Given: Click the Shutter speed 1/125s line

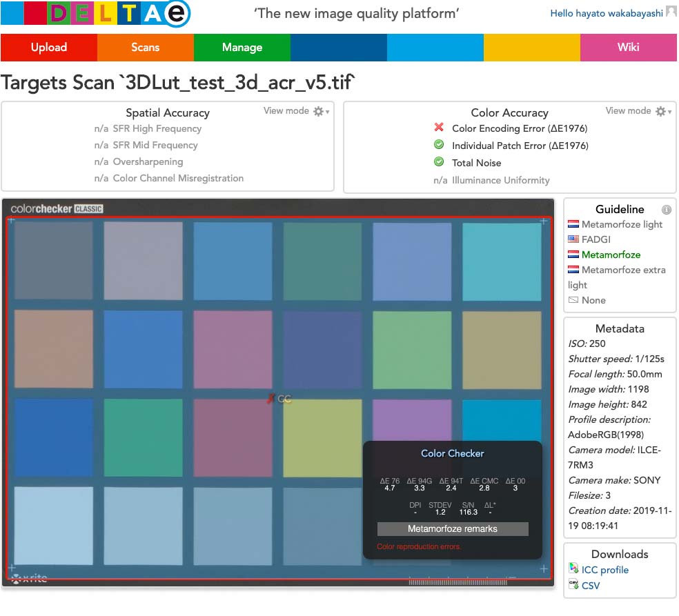Looking at the screenshot, I should click(616, 359).
